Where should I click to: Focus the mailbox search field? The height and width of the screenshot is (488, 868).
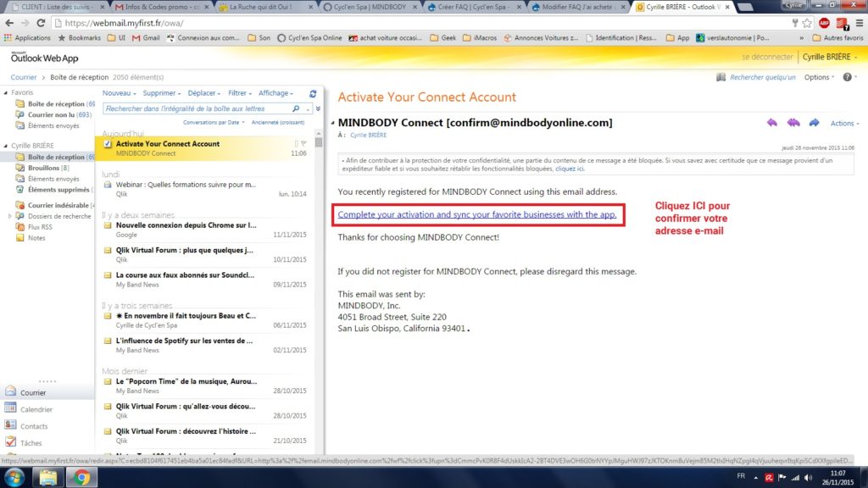pyautogui.click(x=198, y=108)
